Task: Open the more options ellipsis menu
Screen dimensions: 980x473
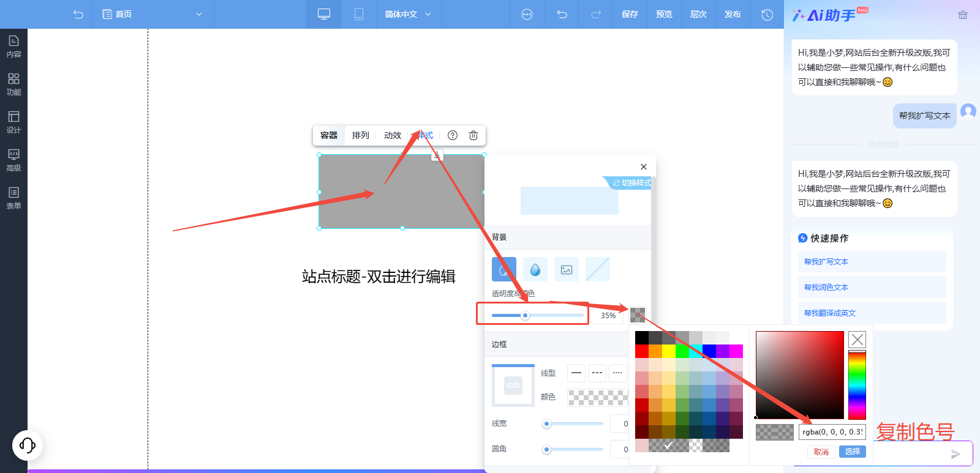Action: [527, 14]
